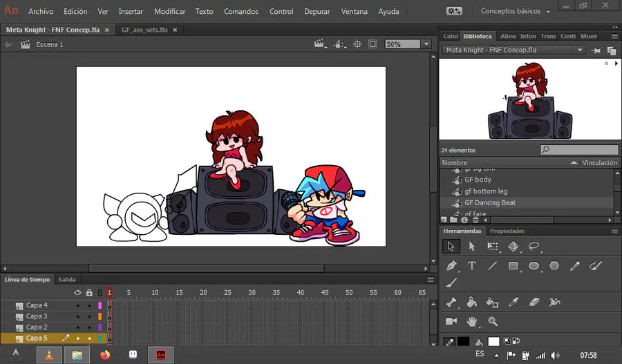Open the library panel options menu
The image size is (622, 364).
tap(614, 36)
